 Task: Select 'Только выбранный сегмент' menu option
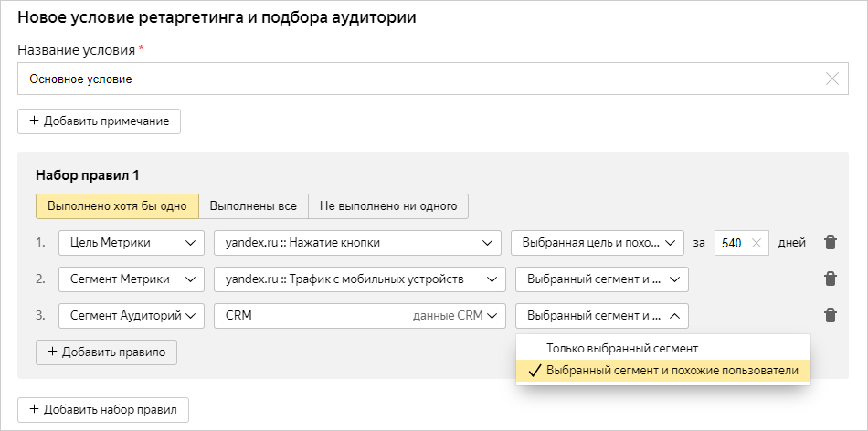click(621, 348)
